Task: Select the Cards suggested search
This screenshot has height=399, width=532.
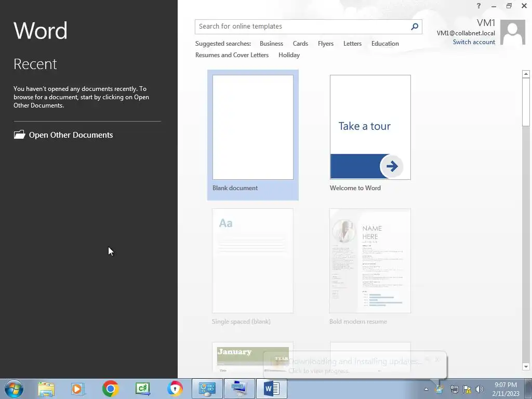Action: pos(300,44)
